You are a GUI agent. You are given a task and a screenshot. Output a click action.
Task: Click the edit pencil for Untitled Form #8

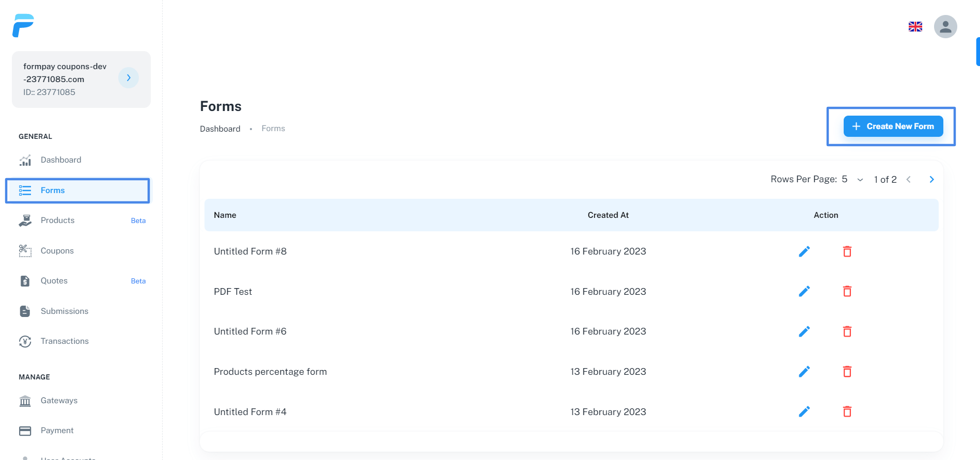[x=804, y=251]
